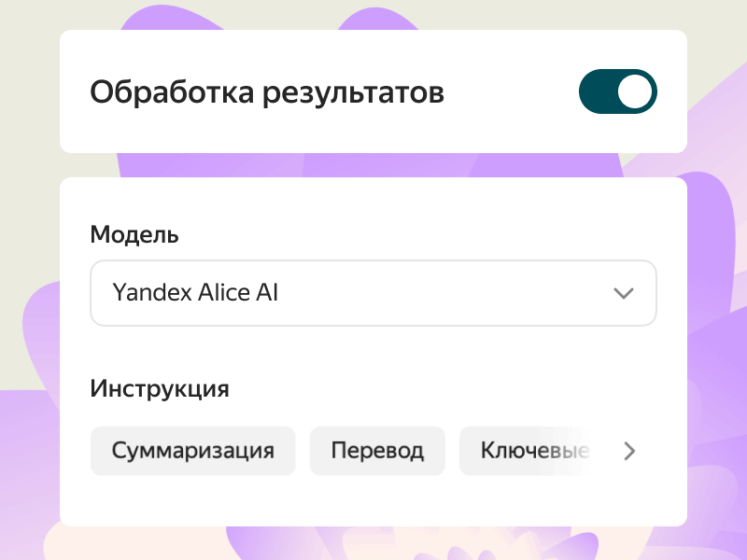Disable the Обработка результатов toggle

(617, 91)
